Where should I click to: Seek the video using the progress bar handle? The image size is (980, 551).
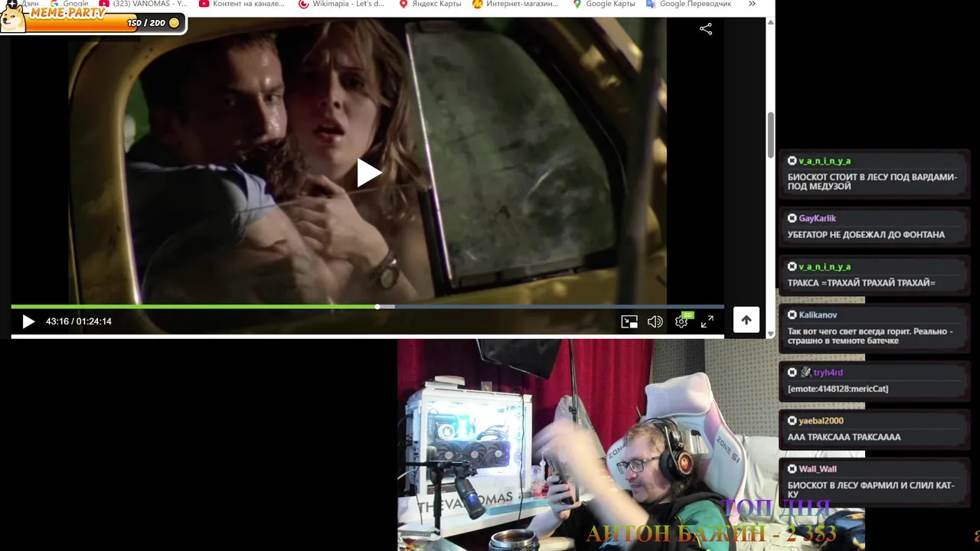377,307
